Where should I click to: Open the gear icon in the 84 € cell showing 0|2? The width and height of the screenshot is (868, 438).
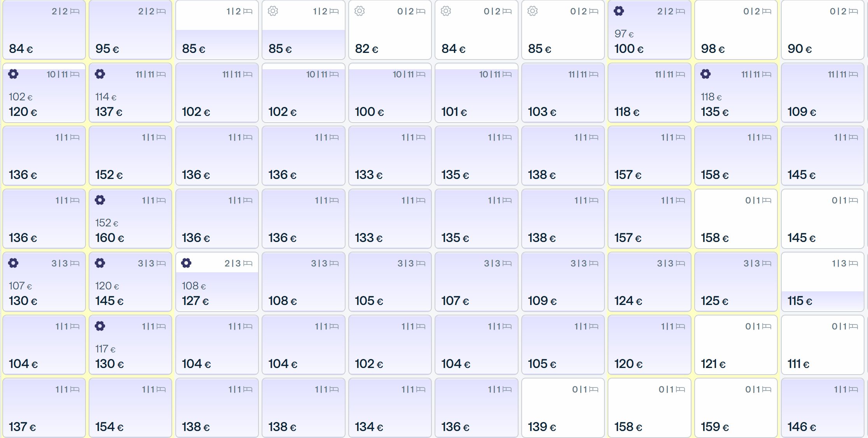446,11
